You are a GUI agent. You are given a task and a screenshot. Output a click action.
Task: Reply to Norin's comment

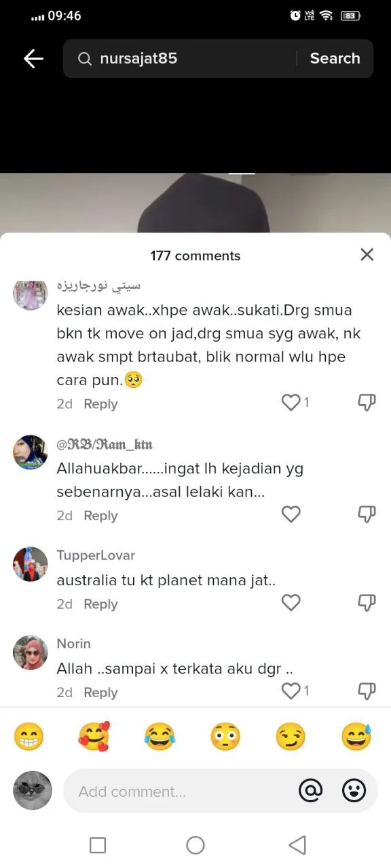[100, 692]
